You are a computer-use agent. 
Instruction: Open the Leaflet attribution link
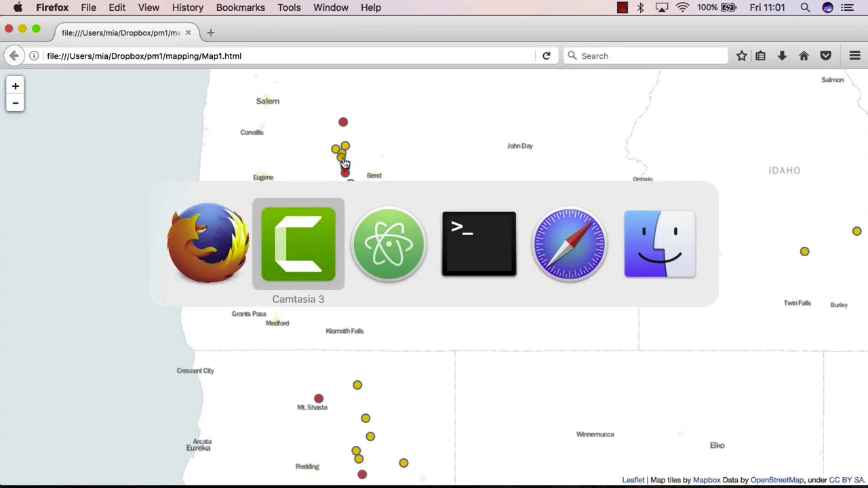click(x=633, y=480)
